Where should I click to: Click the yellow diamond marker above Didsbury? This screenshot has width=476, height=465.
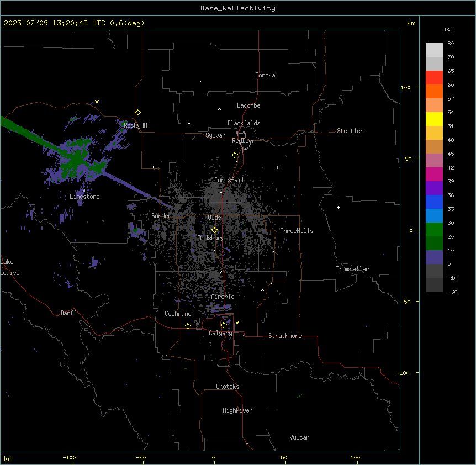[214, 230]
